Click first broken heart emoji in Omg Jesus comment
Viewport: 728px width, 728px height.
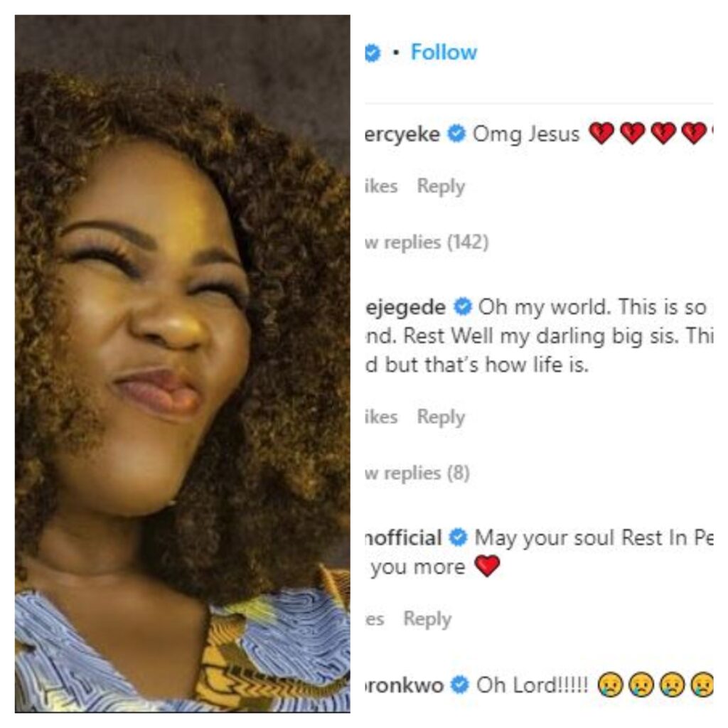click(x=601, y=134)
